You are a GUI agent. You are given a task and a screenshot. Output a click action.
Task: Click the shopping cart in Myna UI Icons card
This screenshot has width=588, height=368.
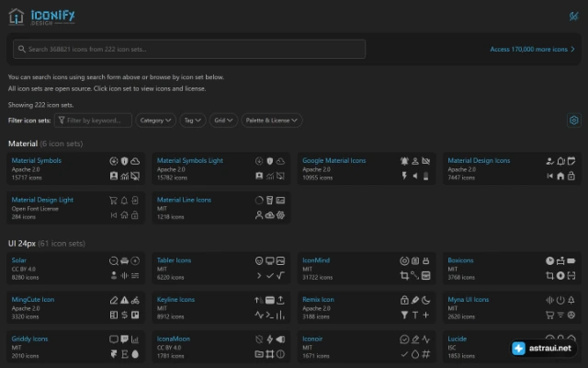coord(549,315)
